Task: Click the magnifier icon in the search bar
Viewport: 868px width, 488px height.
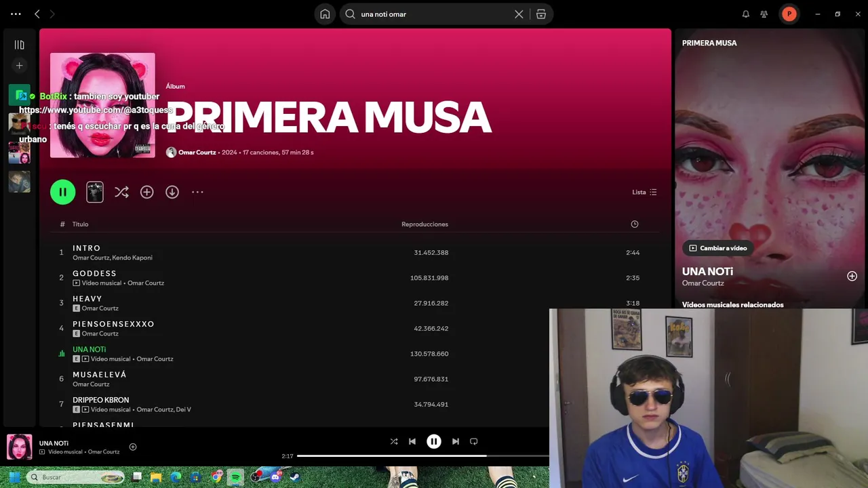Action: click(351, 14)
